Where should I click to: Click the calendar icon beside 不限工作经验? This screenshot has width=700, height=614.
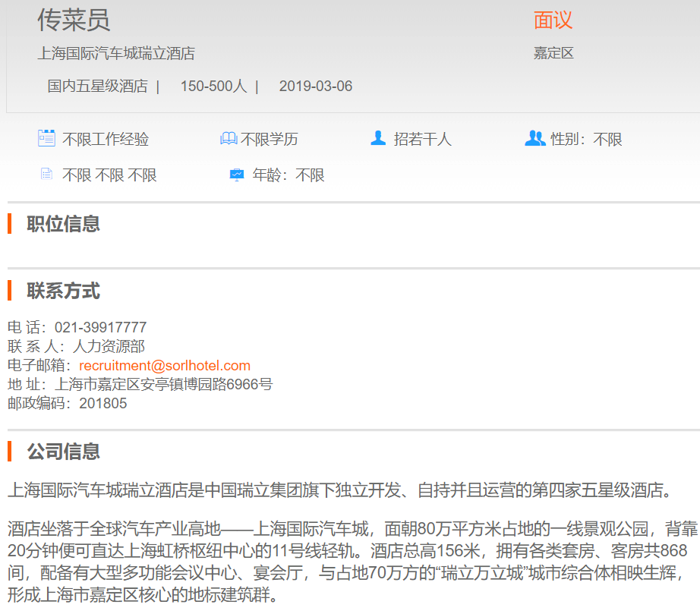(x=46, y=138)
